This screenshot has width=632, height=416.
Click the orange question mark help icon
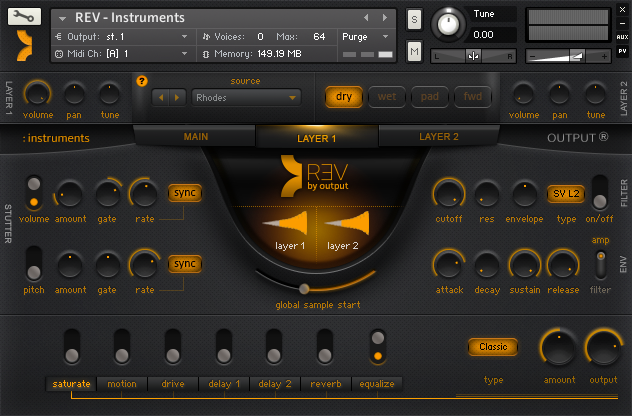tap(142, 81)
